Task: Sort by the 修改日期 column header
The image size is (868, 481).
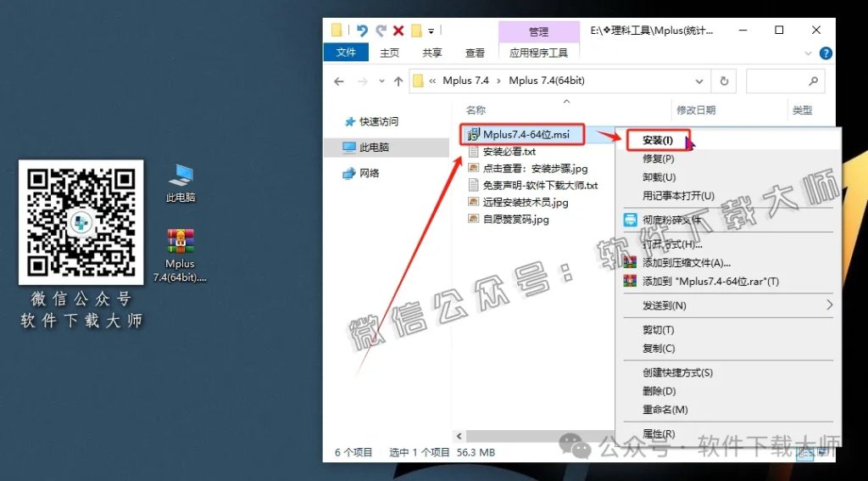Action: point(696,110)
